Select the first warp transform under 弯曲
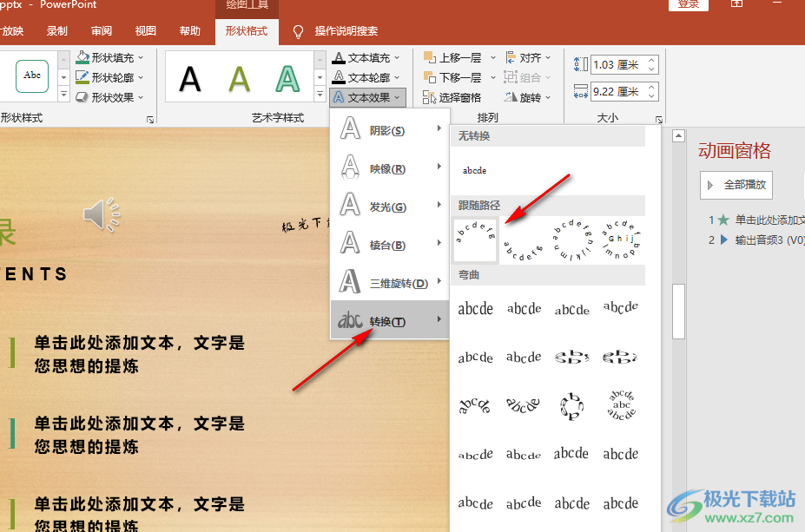 [475, 309]
